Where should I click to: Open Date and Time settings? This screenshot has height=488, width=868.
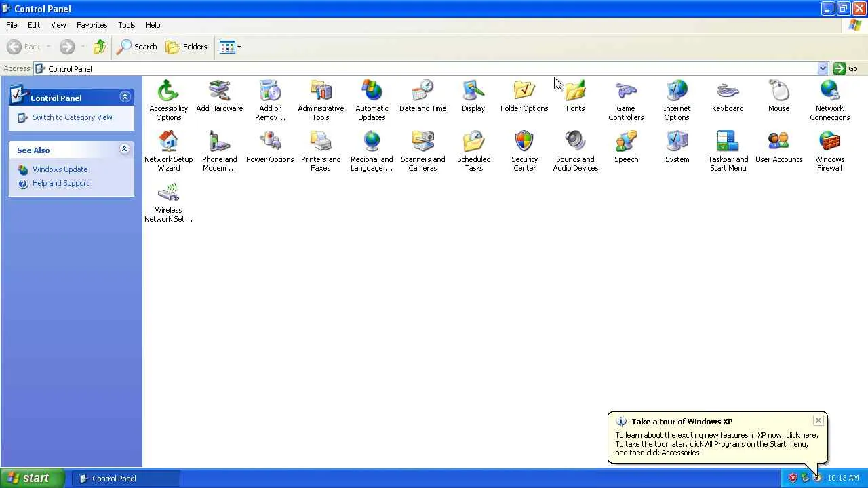click(x=422, y=96)
